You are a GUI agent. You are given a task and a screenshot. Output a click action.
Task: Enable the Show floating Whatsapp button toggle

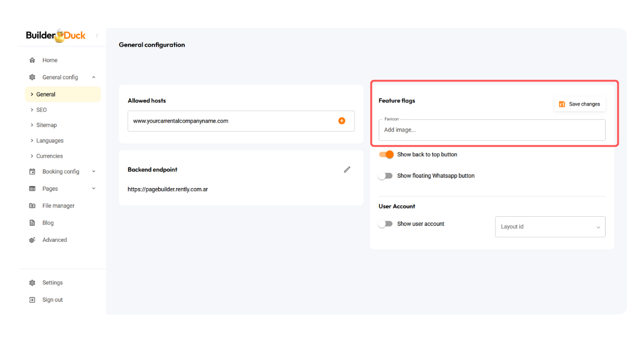pyautogui.click(x=385, y=176)
